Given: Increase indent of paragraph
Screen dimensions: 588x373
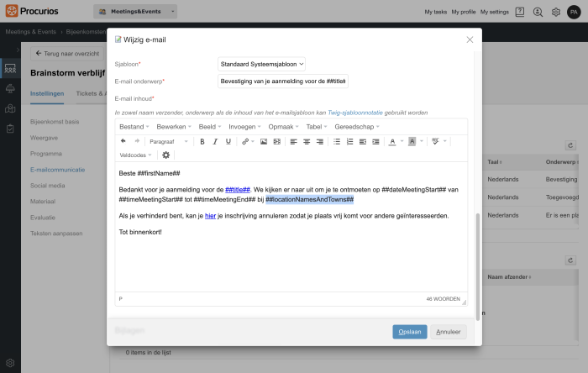Looking at the screenshot, I should (375, 141).
